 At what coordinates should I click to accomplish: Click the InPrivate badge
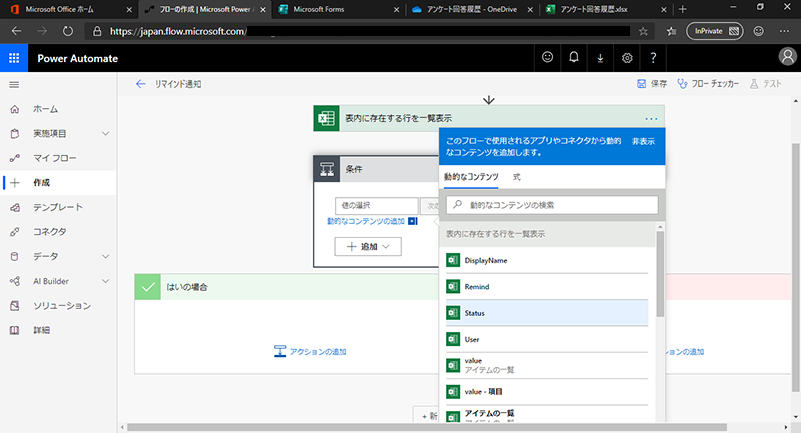tap(714, 31)
